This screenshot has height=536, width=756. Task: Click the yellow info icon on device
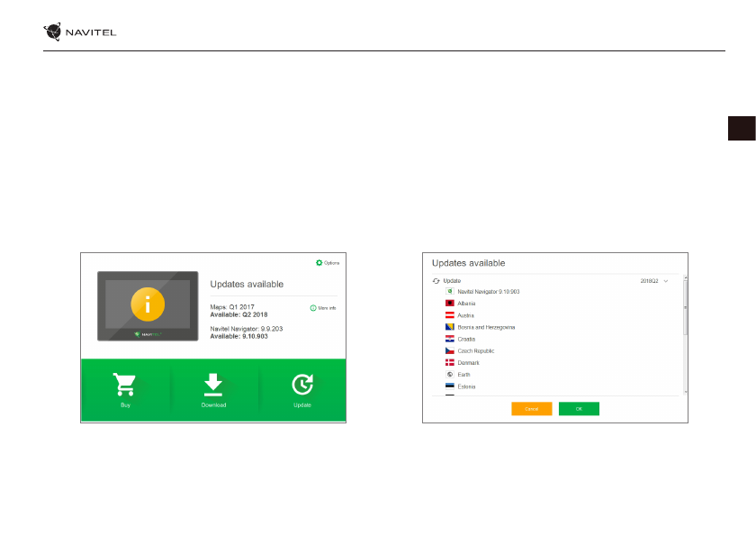[x=148, y=304]
